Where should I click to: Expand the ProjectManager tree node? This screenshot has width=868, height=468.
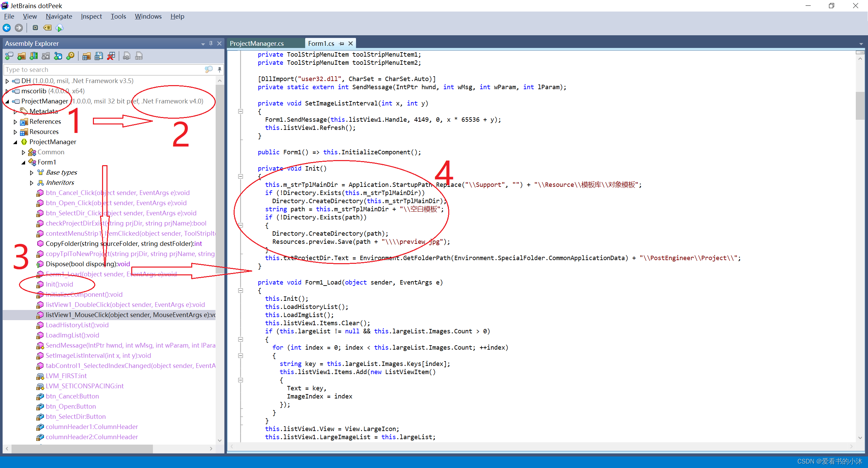click(4, 101)
